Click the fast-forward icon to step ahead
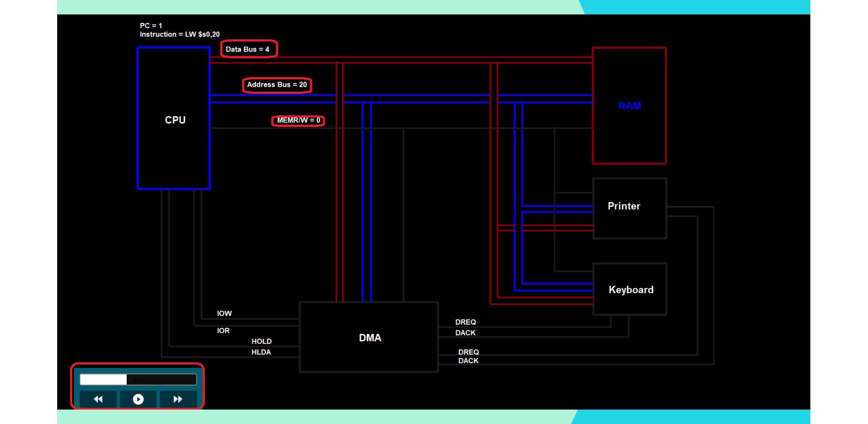Image resolution: width=868 pixels, height=424 pixels. pos(178,399)
